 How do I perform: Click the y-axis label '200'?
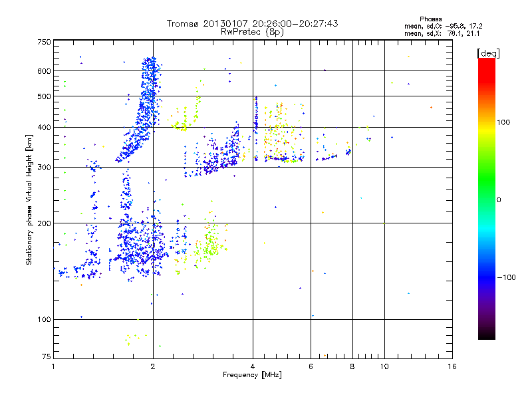point(44,223)
